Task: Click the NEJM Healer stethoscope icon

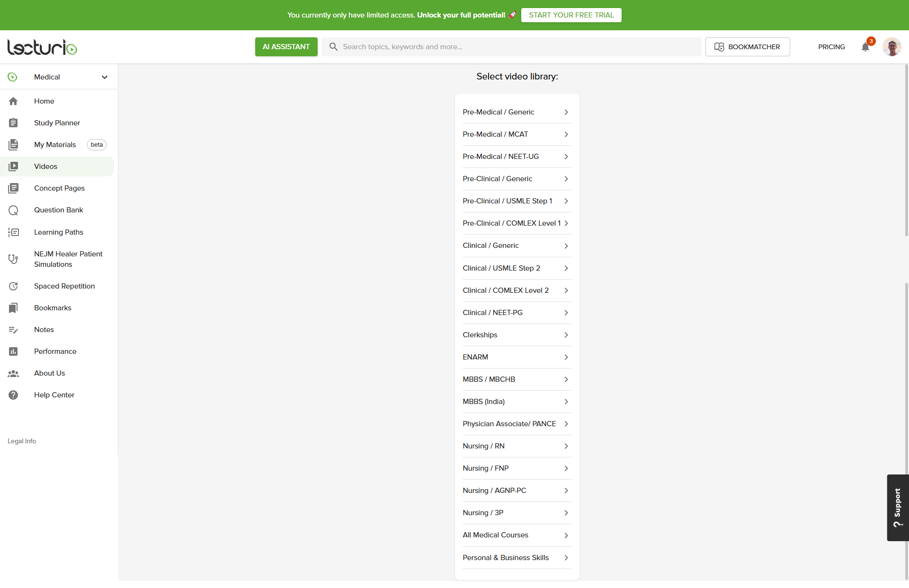Action: tap(13, 259)
